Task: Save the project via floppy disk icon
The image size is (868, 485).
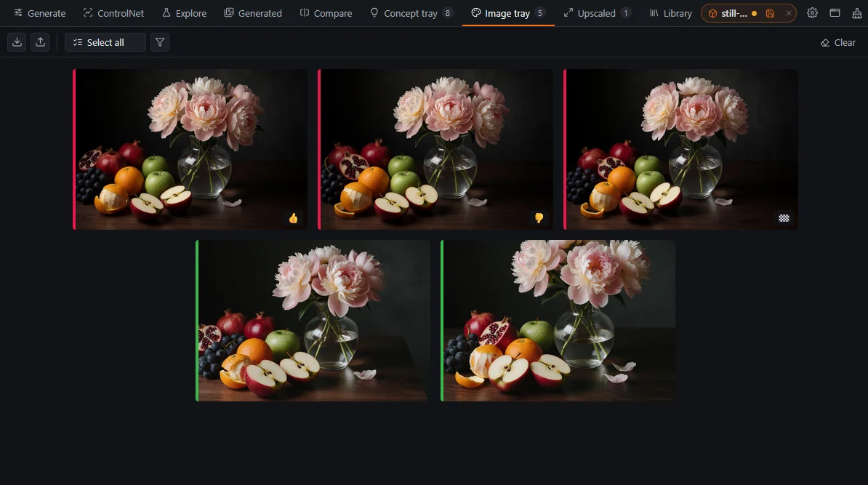Action: 770,13
